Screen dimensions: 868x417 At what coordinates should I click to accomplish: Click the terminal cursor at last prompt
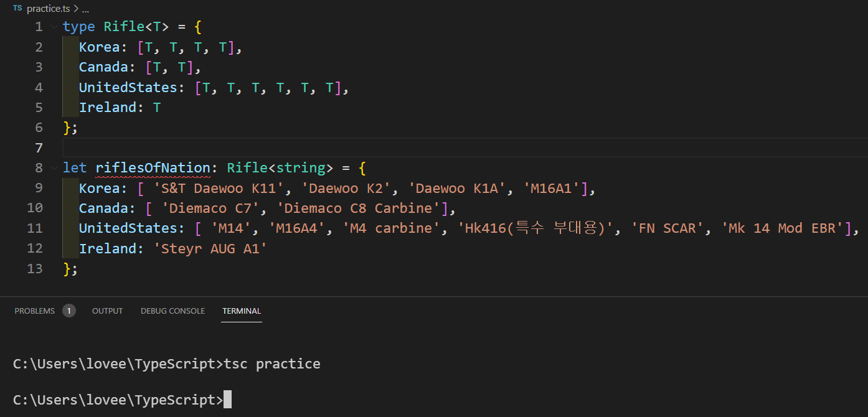pos(227,400)
